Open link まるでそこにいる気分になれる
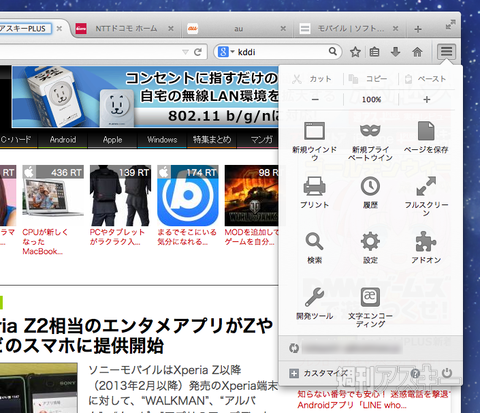The height and width of the screenshot is (413, 480). coord(187,237)
